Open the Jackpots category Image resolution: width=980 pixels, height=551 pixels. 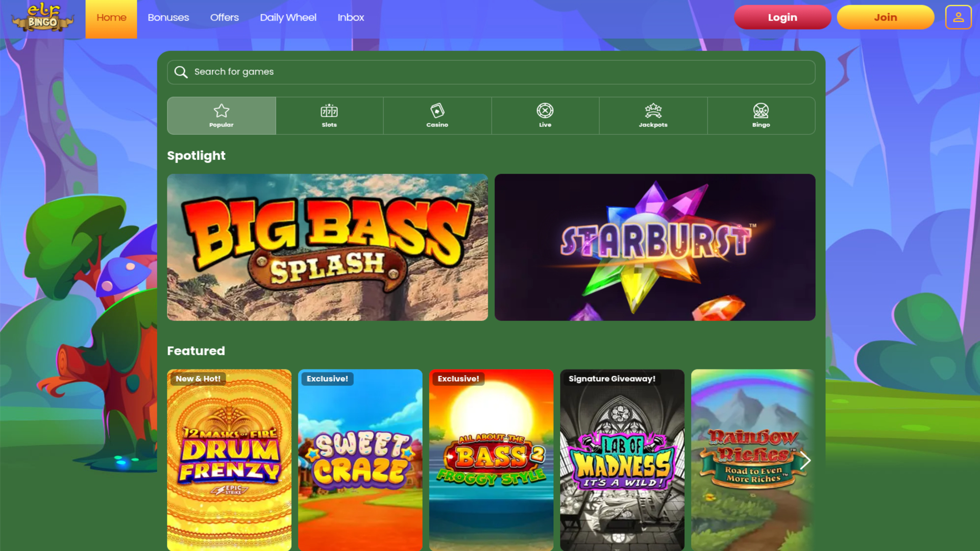pos(653,115)
